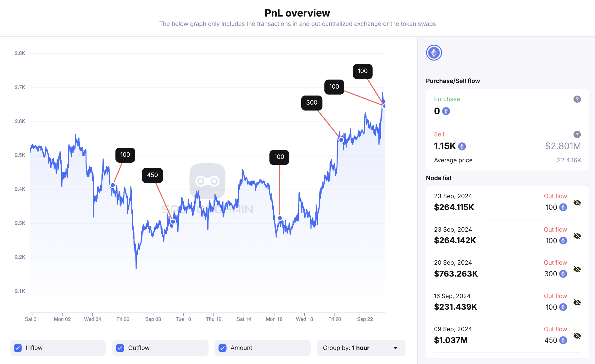Click the Out flow label on 20 Sep entry
The width and height of the screenshot is (595, 364).
555,263
